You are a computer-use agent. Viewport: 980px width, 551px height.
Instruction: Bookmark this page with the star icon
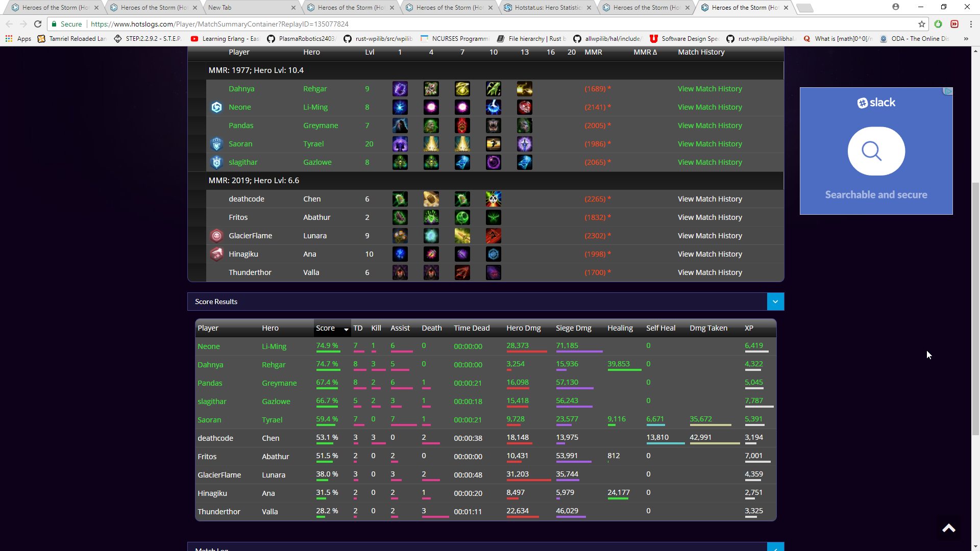pyautogui.click(x=922, y=24)
